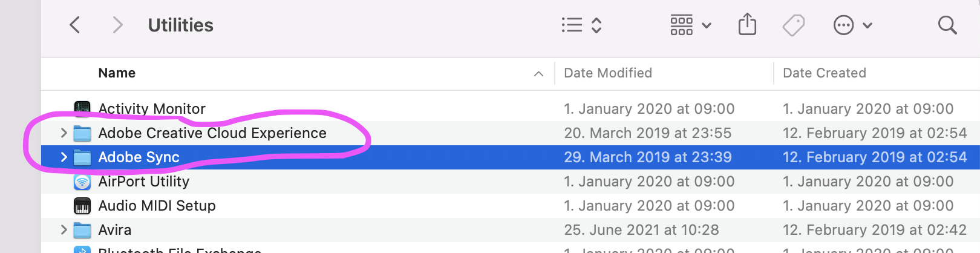980x253 pixels.
Task: Expand the Avira folder
Action: click(64, 230)
